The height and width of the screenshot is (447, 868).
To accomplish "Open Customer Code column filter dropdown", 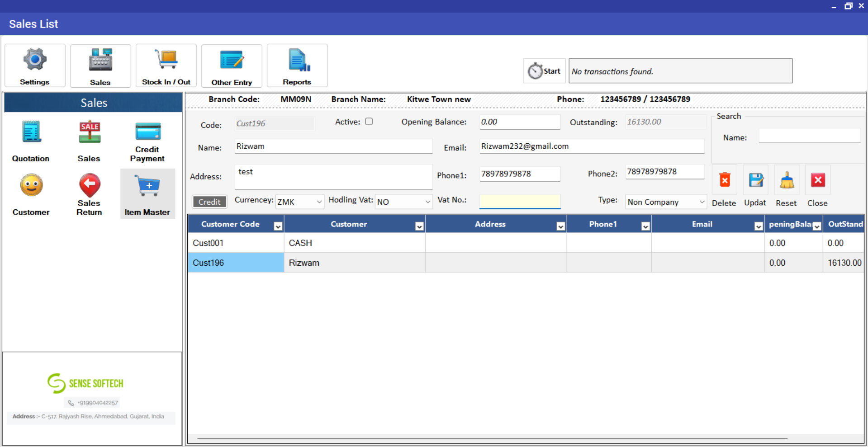I will (278, 226).
